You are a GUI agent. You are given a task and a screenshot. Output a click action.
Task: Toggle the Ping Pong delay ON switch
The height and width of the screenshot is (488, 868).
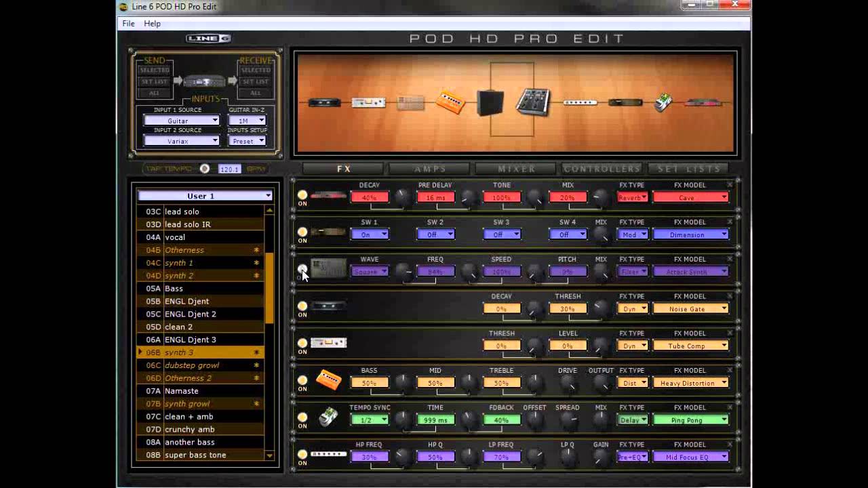(x=302, y=418)
